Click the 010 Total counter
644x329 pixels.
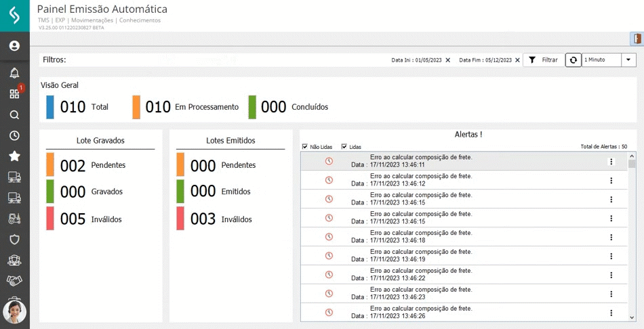(84, 107)
